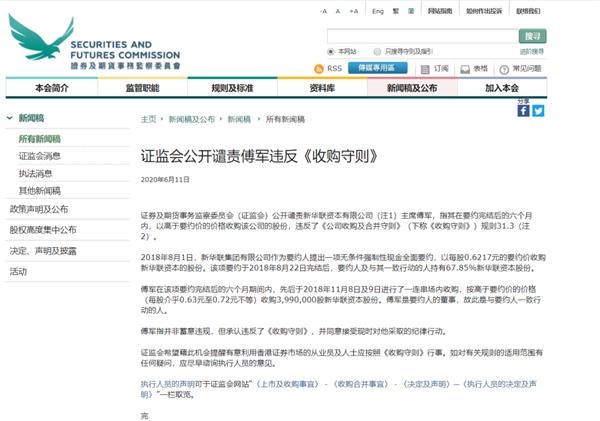600x421 pixels.
Task: Click the 常见问题 question mark icon
Action: pos(504,69)
